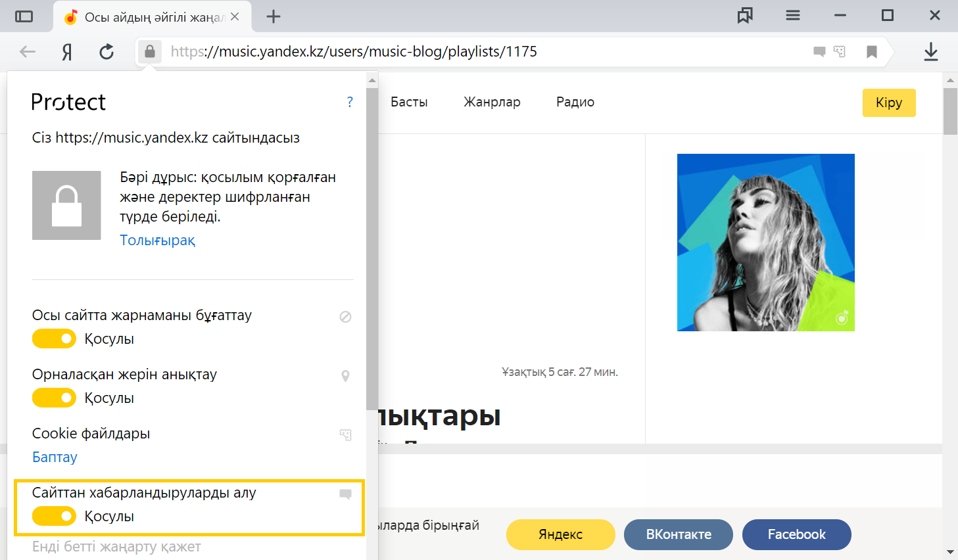Sign in with the Яндекс button
The image size is (958, 560).
pyautogui.click(x=561, y=534)
